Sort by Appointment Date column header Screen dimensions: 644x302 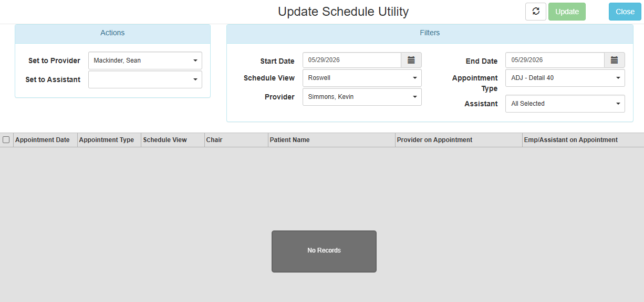(x=45, y=140)
